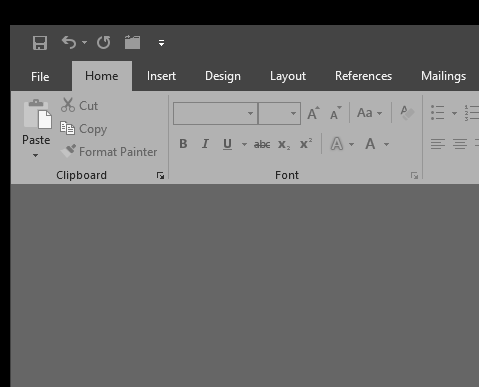Open the Design tab
This screenshot has width=479, height=387.
click(x=223, y=76)
